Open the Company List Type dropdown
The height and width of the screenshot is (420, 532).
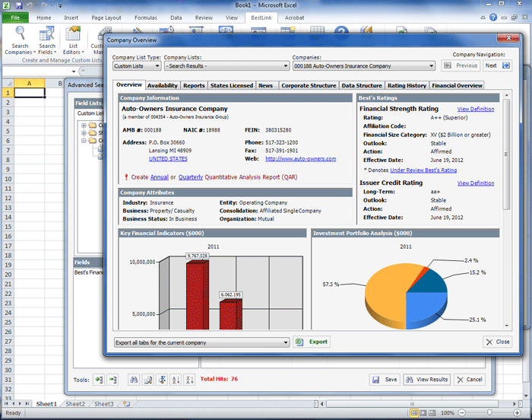coord(137,66)
